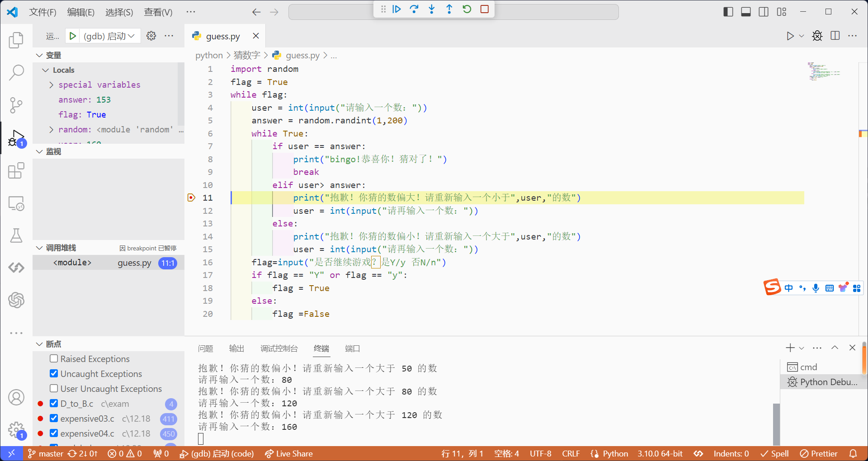Disable the D_to_B.c breakpoint checkbox
868x461 pixels.
(x=54, y=404)
